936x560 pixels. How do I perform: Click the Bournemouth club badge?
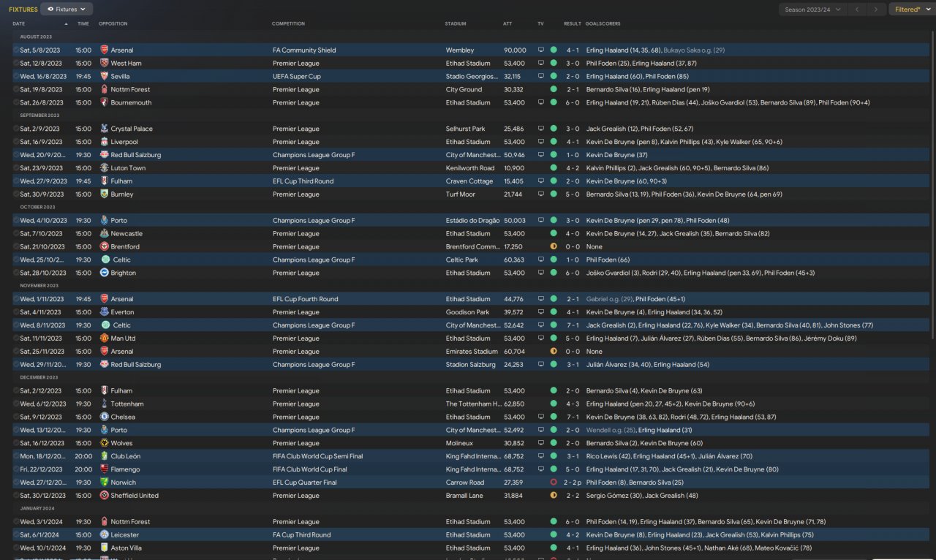pos(105,103)
